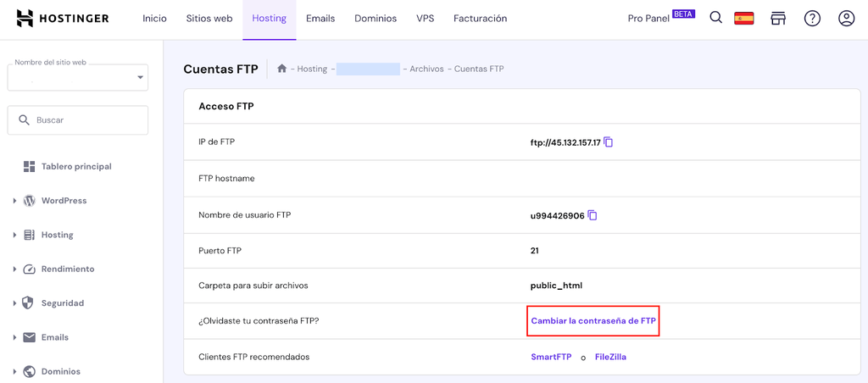Open the user profile account icon
868x383 pixels.
846,18
